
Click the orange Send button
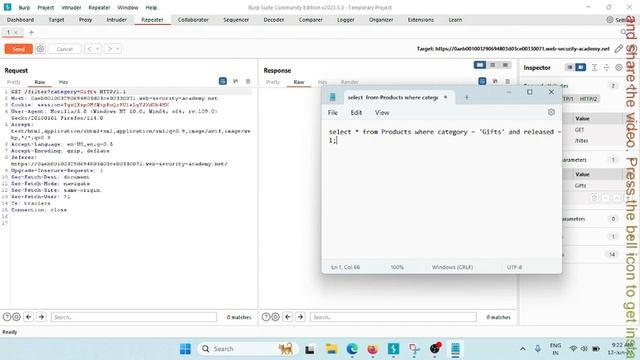(x=18, y=49)
